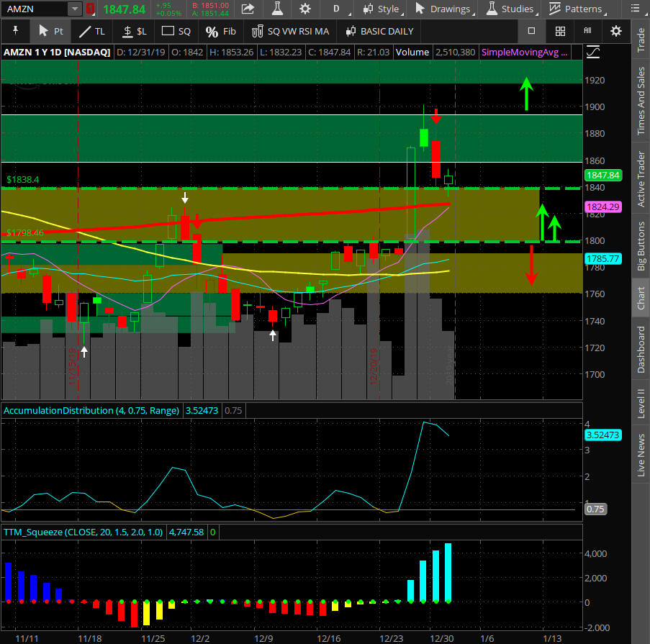Open the D timeframe dropdown
Screen dimensions: 650x644
[x=336, y=9]
